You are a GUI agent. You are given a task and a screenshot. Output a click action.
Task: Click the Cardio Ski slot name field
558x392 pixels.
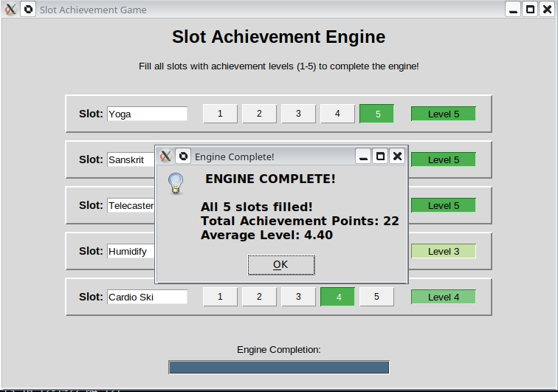point(147,297)
